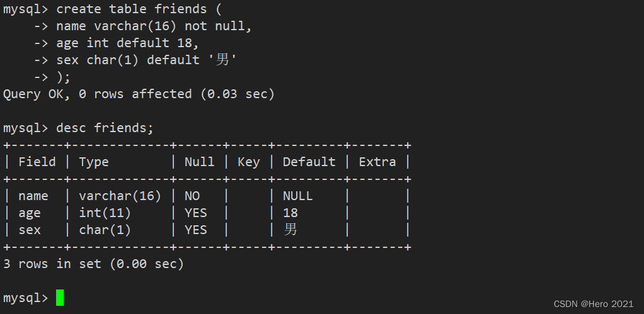The height and width of the screenshot is (314, 644).
Task: Click 'varchar(16)' in the table Type column
Action: 120,196
